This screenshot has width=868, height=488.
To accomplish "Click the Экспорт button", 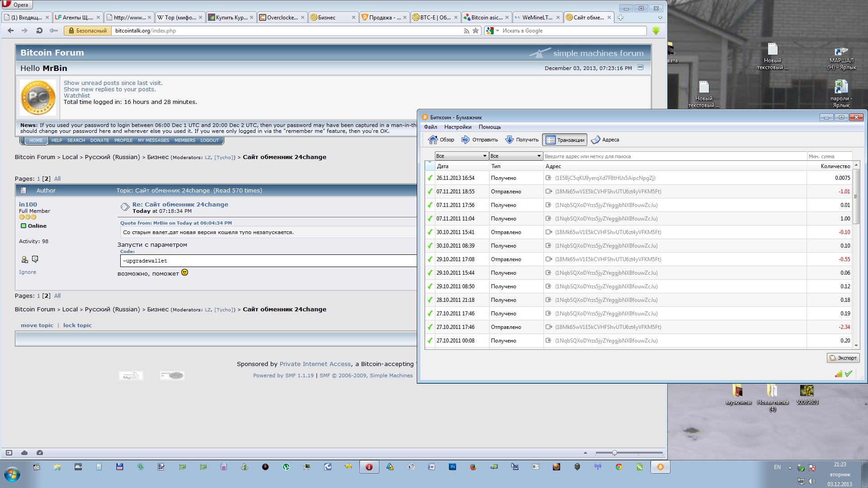I will point(843,358).
